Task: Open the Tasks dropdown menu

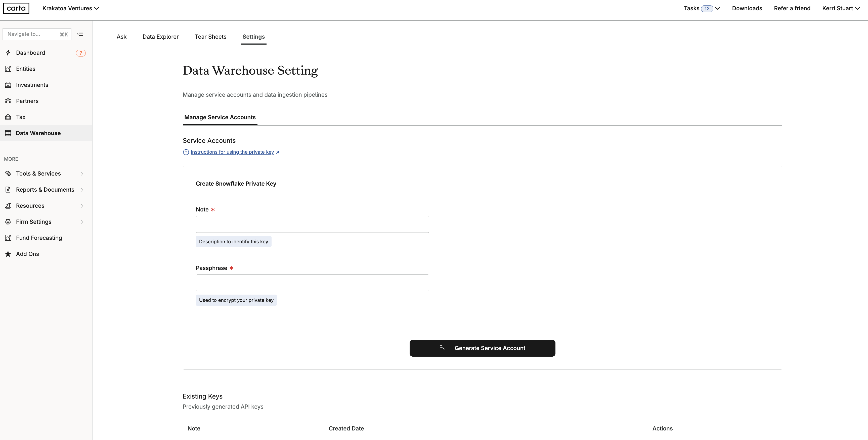Action: 702,9
